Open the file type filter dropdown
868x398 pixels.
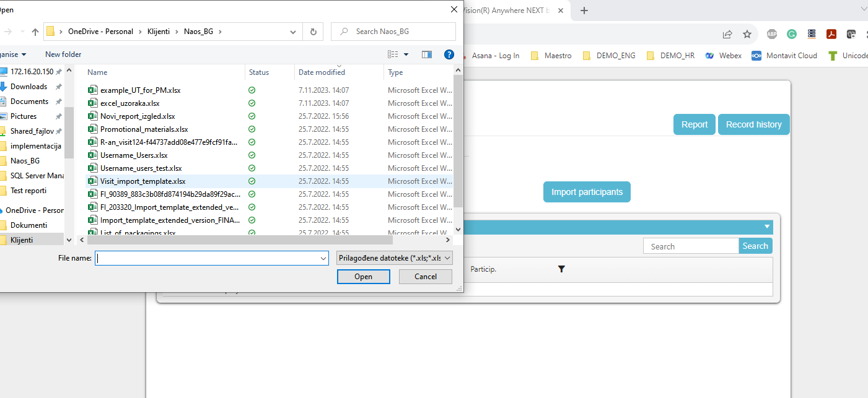(395, 258)
